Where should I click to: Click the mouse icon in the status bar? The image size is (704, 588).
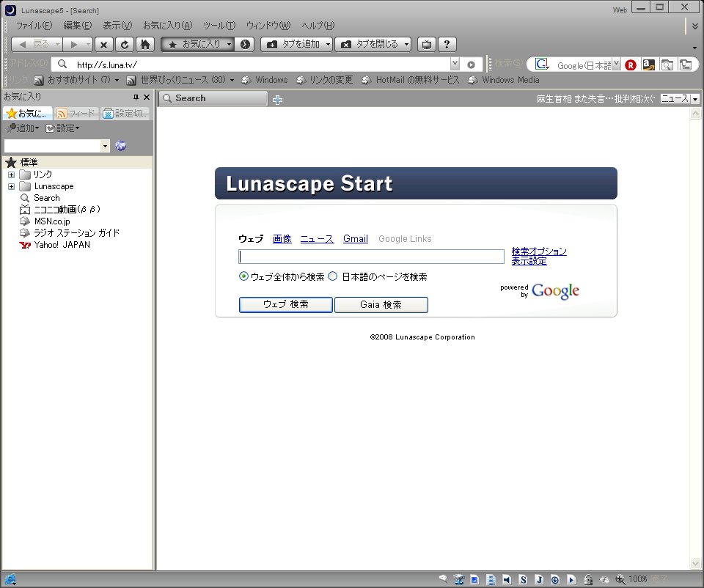(x=604, y=579)
